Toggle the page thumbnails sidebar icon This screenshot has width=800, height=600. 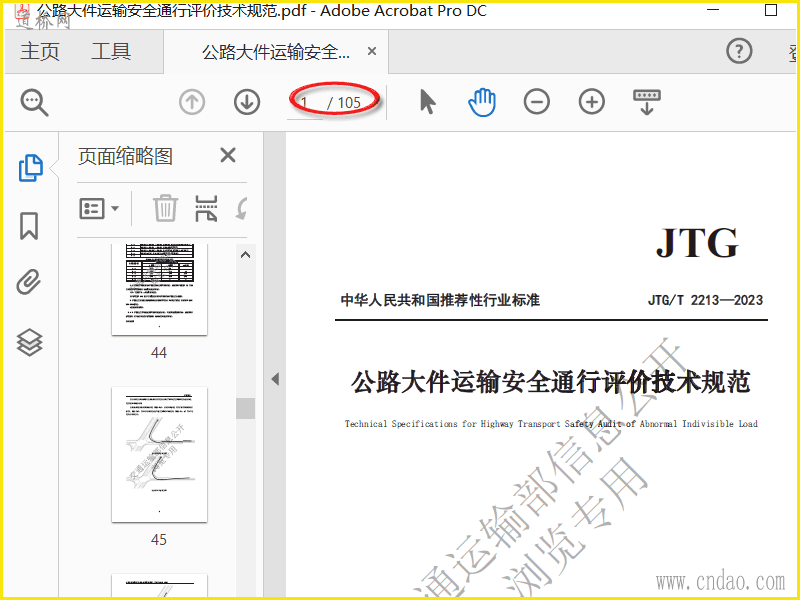click(x=31, y=168)
